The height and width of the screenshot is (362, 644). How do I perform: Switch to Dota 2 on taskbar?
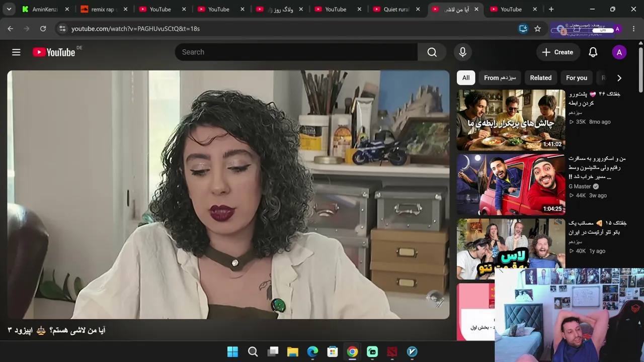click(392, 352)
